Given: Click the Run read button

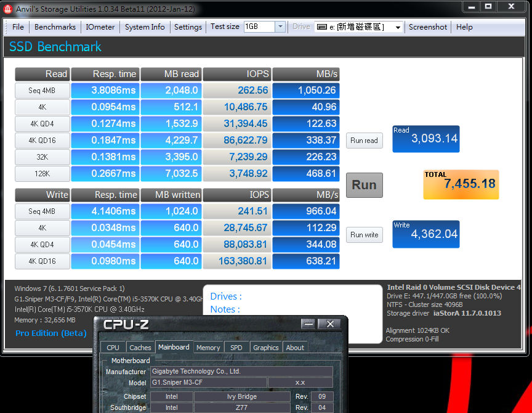Looking at the screenshot, I should tap(364, 141).
